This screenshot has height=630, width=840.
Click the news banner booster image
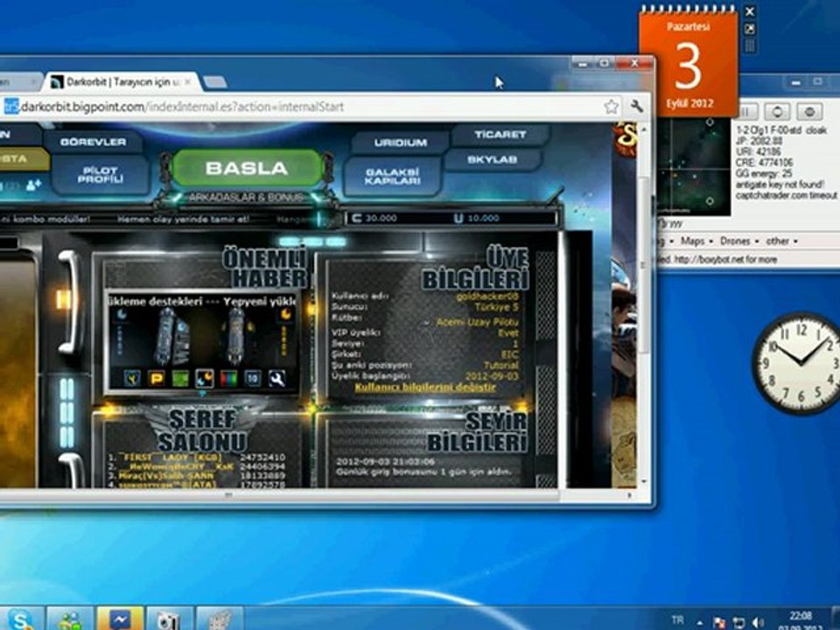pos(202,336)
